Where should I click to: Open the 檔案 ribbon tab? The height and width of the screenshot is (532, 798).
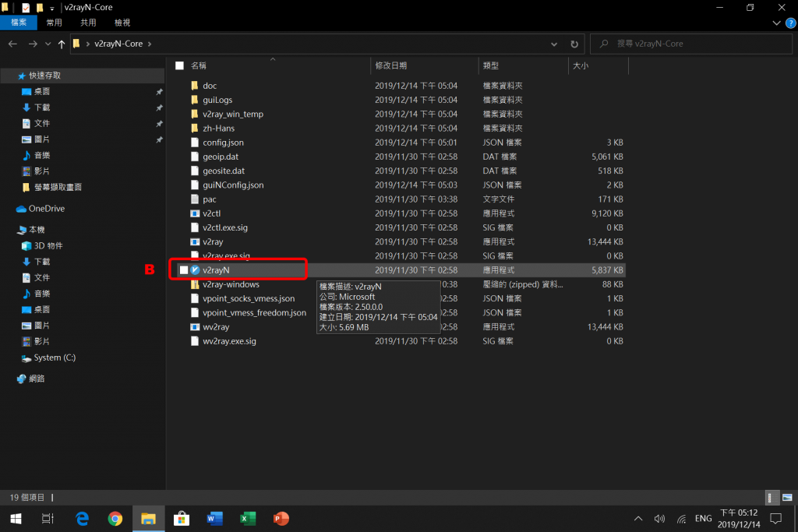click(x=19, y=23)
